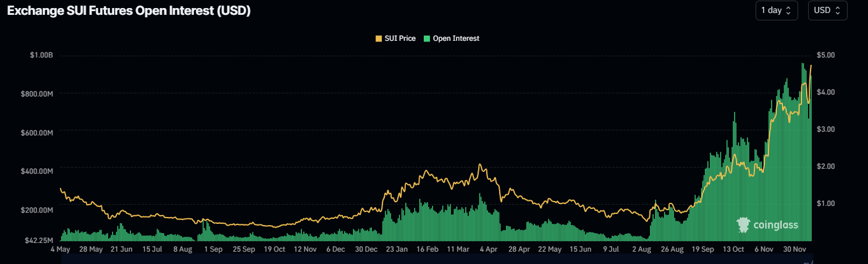868x264 pixels.
Task: Click the chevron arrows beside USD
Action: click(x=838, y=11)
